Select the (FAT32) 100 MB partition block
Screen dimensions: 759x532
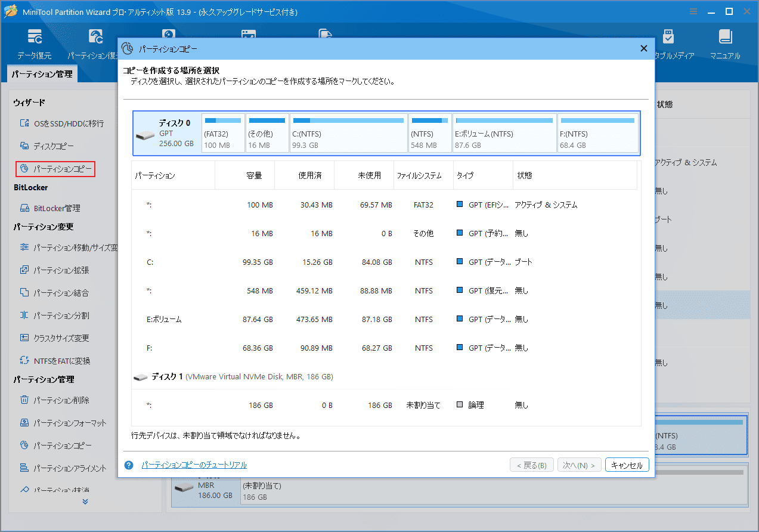click(x=223, y=133)
